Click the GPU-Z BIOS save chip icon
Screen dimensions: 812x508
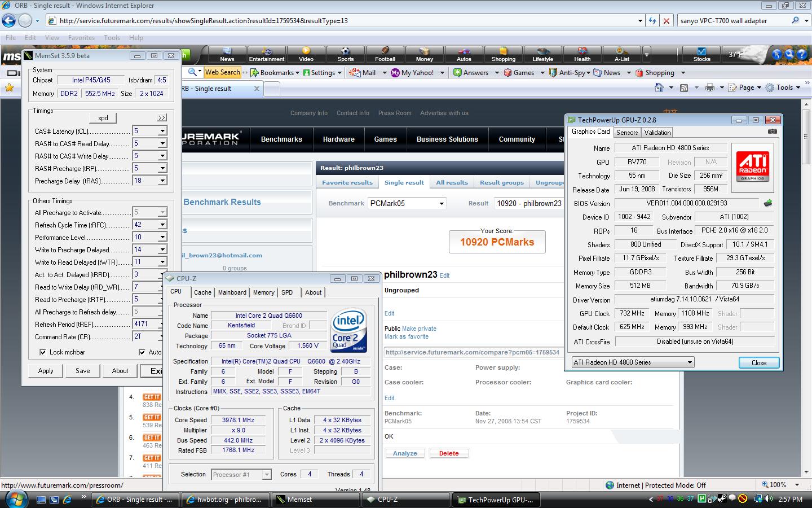pos(767,203)
